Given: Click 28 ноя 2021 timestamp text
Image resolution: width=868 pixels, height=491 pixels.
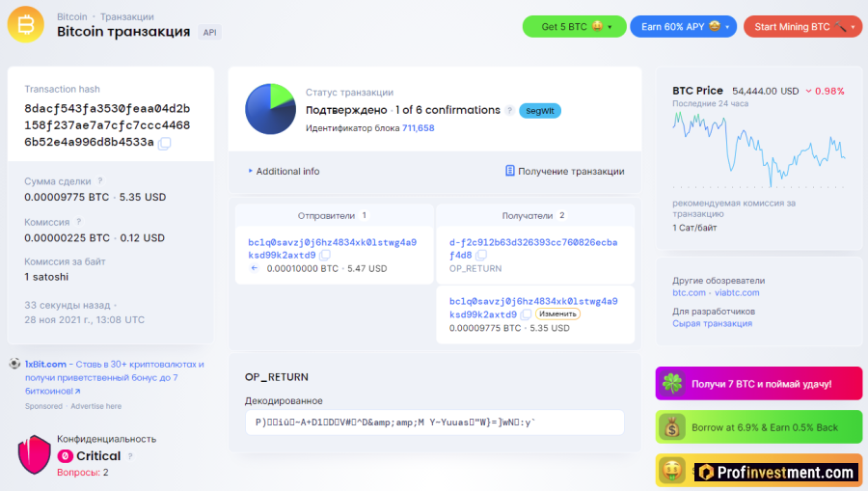Looking at the screenshot, I should [84, 319].
